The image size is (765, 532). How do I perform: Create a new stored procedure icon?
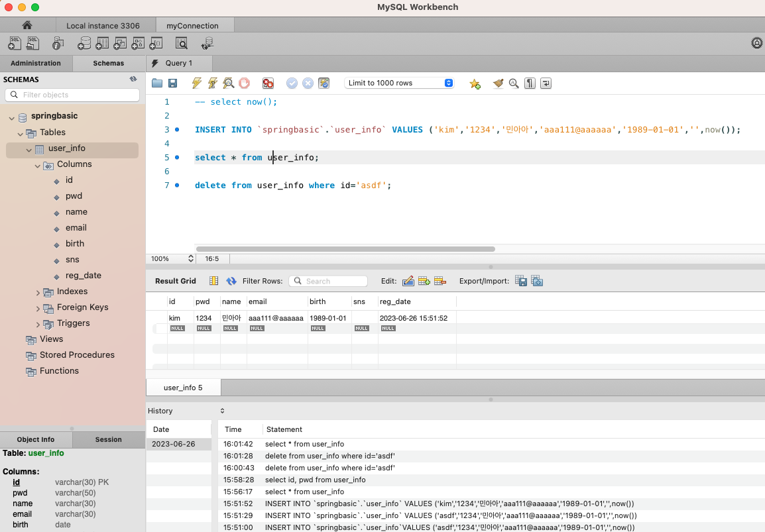(x=138, y=44)
